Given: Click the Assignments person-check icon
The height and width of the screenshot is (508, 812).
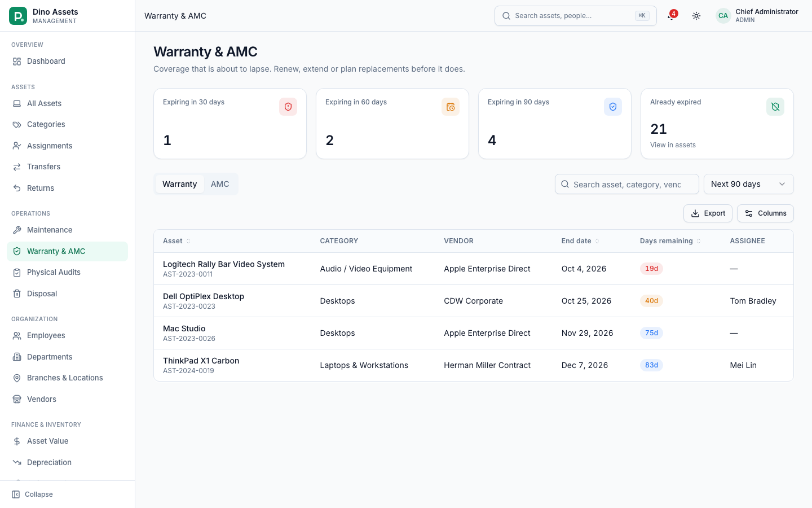Looking at the screenshot, I should pyautogui.click(x=17, y=146).
